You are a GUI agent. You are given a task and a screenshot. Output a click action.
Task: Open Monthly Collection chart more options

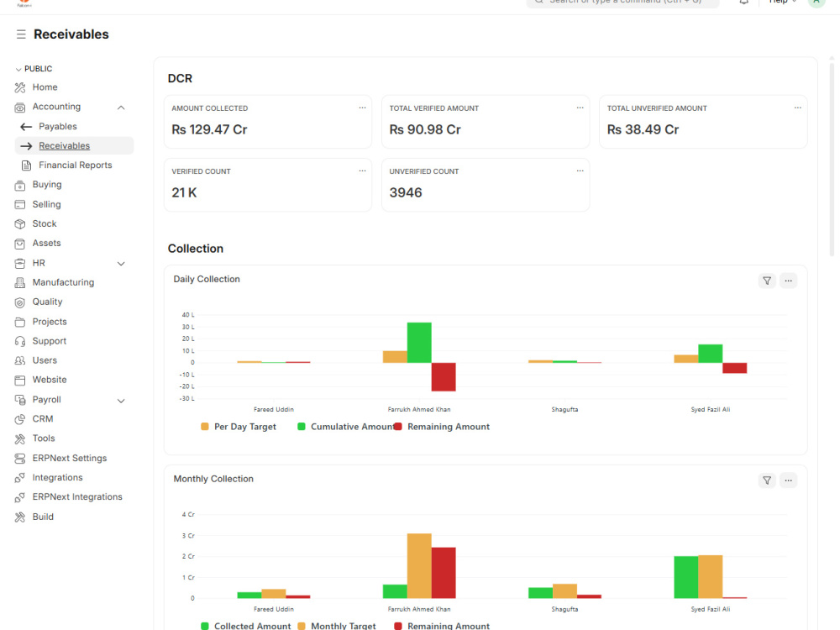click(789, 480)
